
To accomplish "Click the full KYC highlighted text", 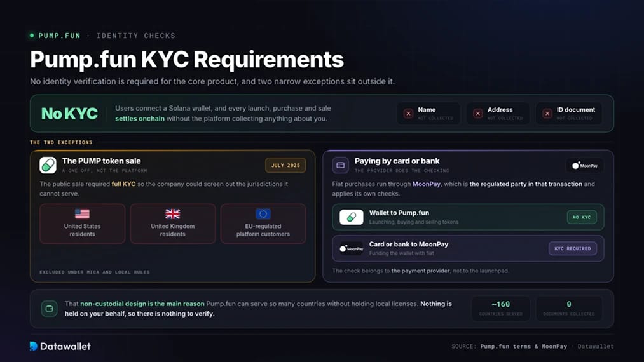I will coord(123,184).
